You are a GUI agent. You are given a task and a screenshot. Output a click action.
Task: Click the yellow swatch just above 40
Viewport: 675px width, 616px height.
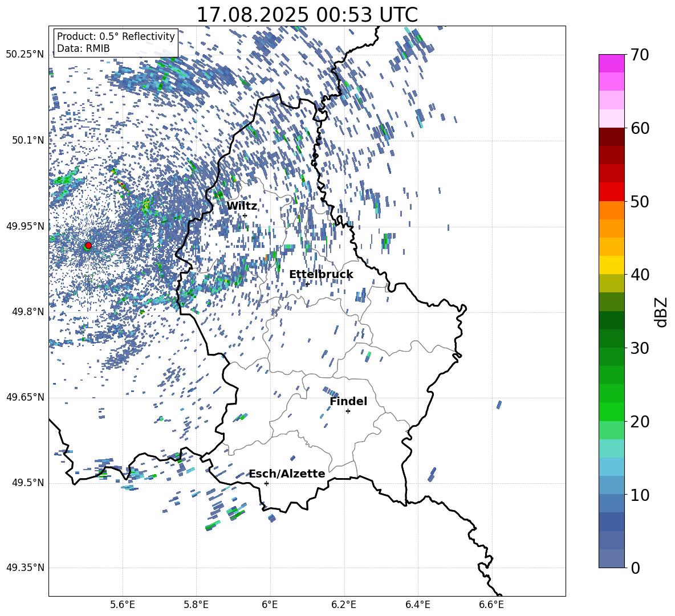[611, 265]
